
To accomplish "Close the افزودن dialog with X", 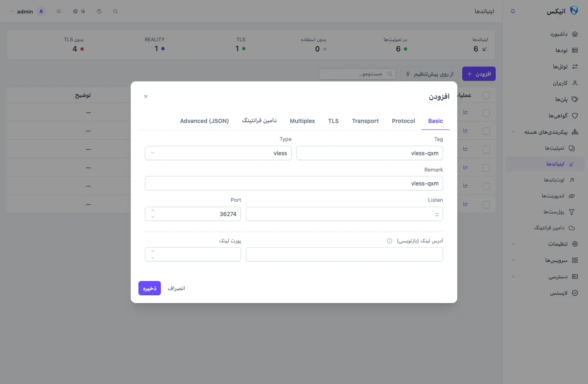I will point(146,96).
